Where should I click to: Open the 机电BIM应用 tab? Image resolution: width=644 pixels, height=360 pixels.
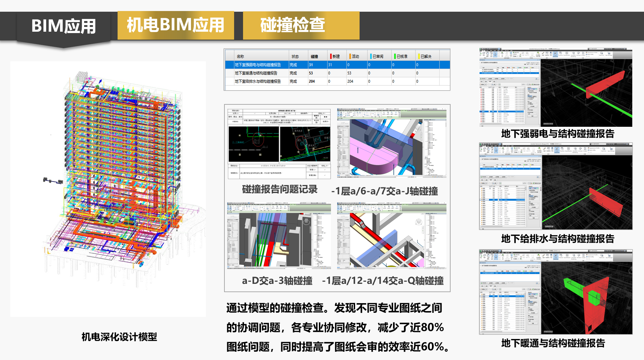click(x=176, y=25)
